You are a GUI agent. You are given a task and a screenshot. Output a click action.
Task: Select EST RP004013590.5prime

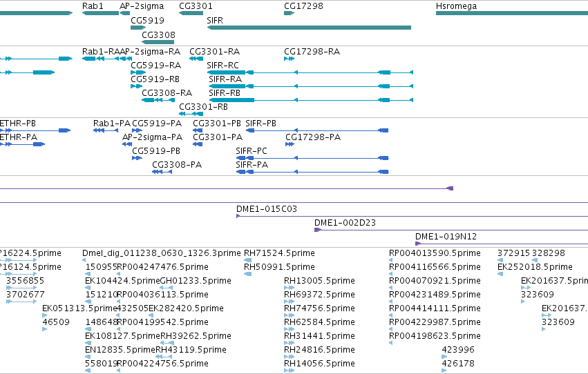tap(435, 253)
